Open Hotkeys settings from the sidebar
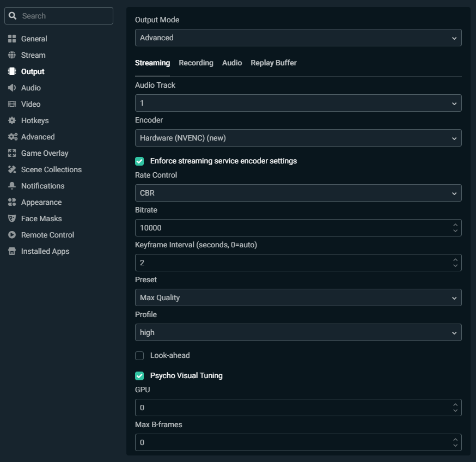The image size is (476, 462). coord(34,120)
